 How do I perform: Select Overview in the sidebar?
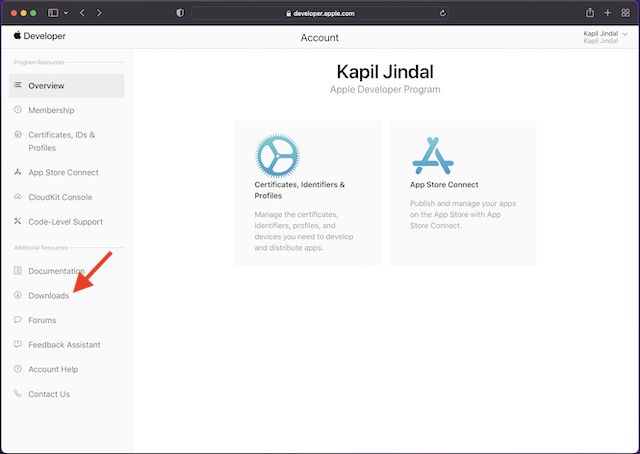coord(67,86)
